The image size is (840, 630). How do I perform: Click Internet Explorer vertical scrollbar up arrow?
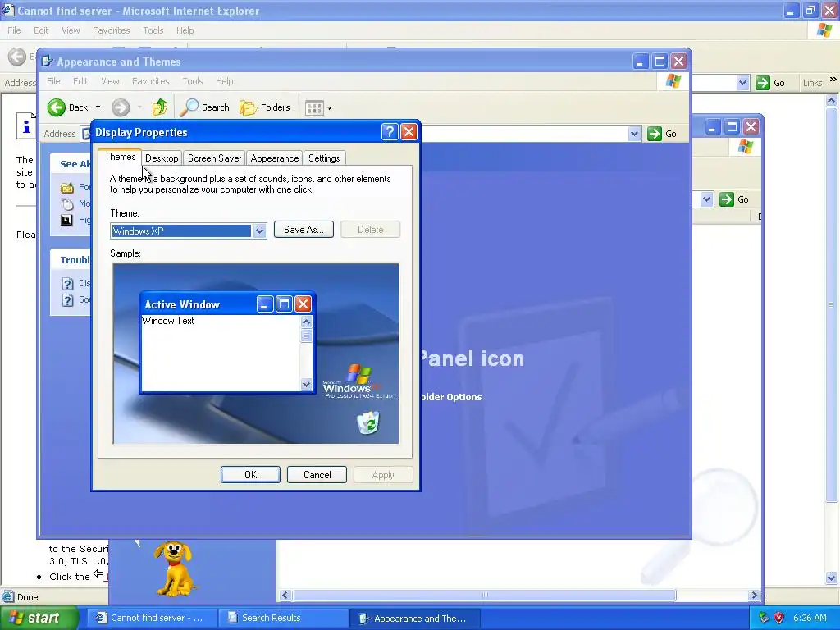(832, 100)
